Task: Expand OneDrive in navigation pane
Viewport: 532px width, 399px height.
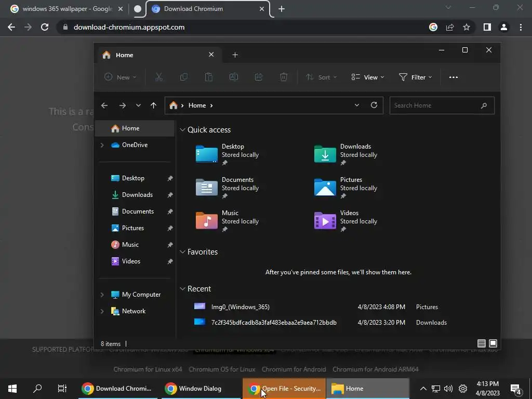Action: point(102,145)
